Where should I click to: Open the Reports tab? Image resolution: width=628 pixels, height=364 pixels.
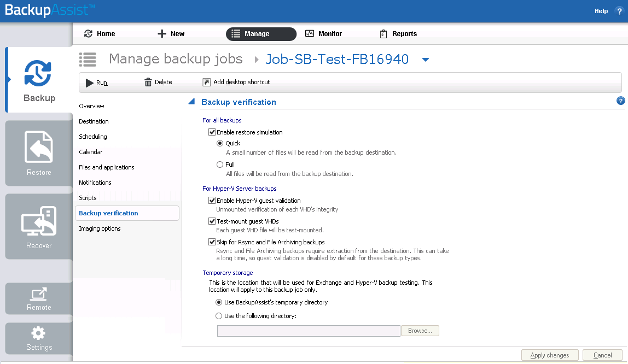398,33
